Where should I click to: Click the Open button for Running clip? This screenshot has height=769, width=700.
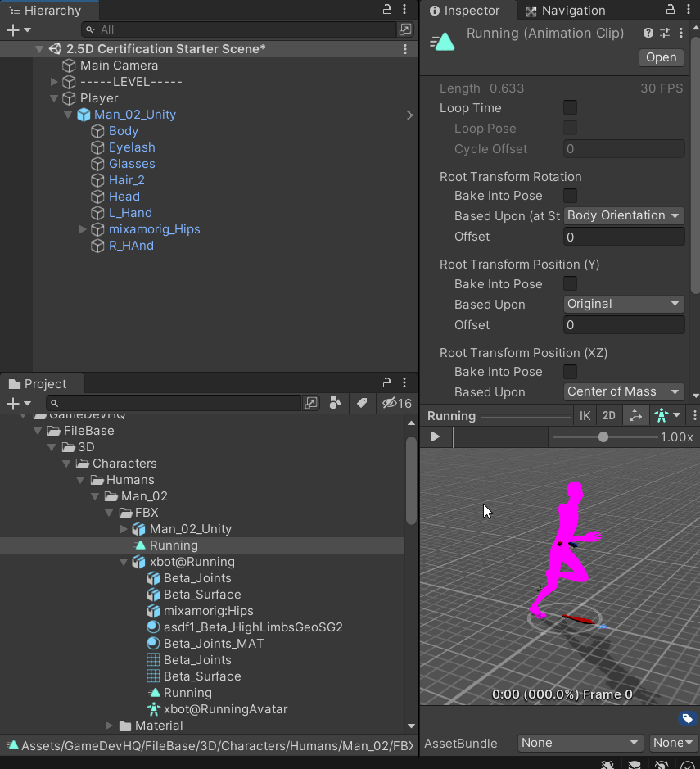point(661,57)
